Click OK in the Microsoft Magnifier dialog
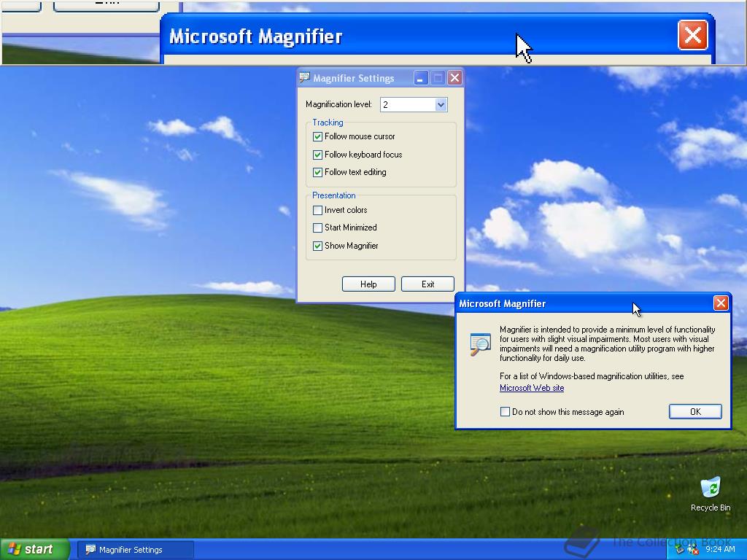 tap(695, 411)
